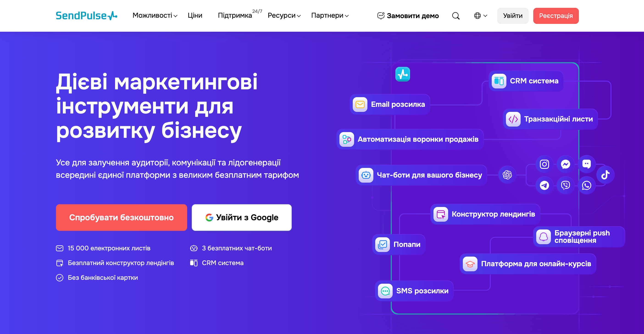
Task: Click the Facebook Messenger icon
Action: pos(565,164)
